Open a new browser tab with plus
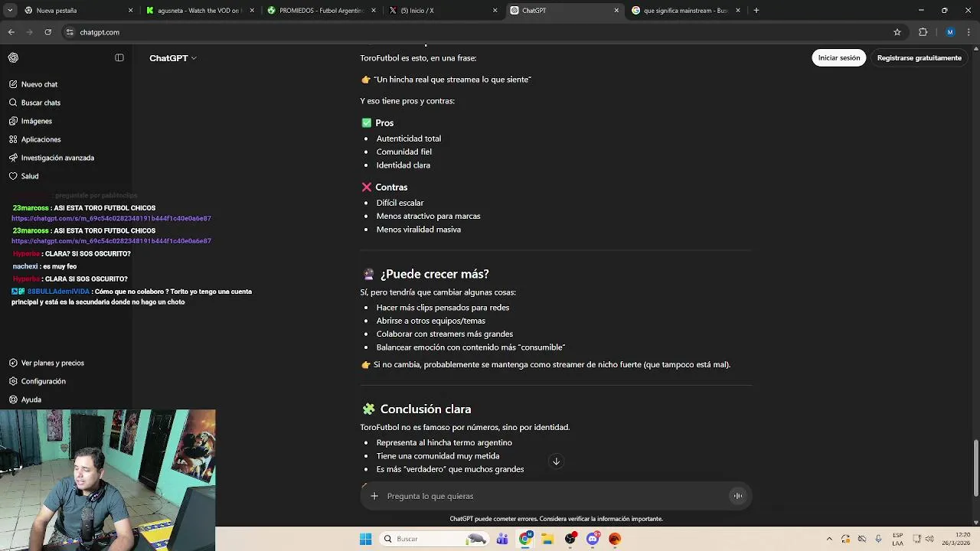Image resolution: width=980 pixels, height=551 pixels. coord(756,11)
